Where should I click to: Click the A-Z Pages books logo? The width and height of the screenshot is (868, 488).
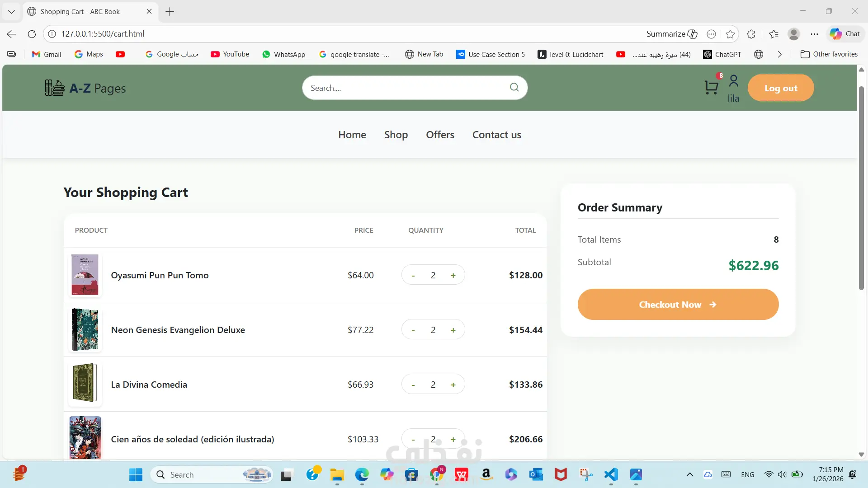click(x=55, y=88)
